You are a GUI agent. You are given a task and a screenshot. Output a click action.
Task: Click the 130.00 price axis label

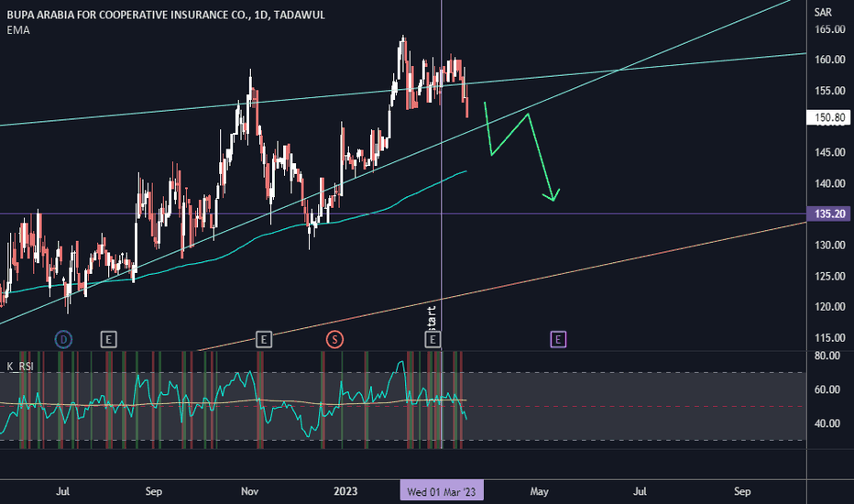coord(830,245)
